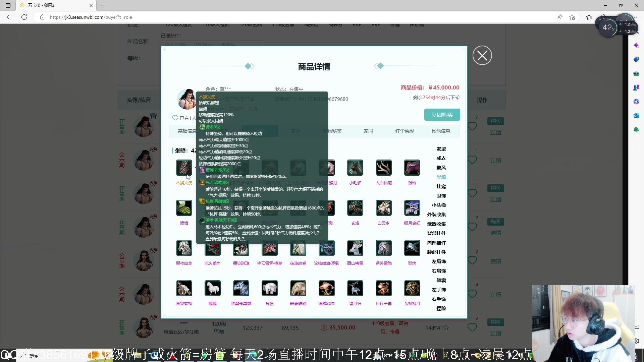
Task: Open the 眼饰 category
Action: (441, 196)
